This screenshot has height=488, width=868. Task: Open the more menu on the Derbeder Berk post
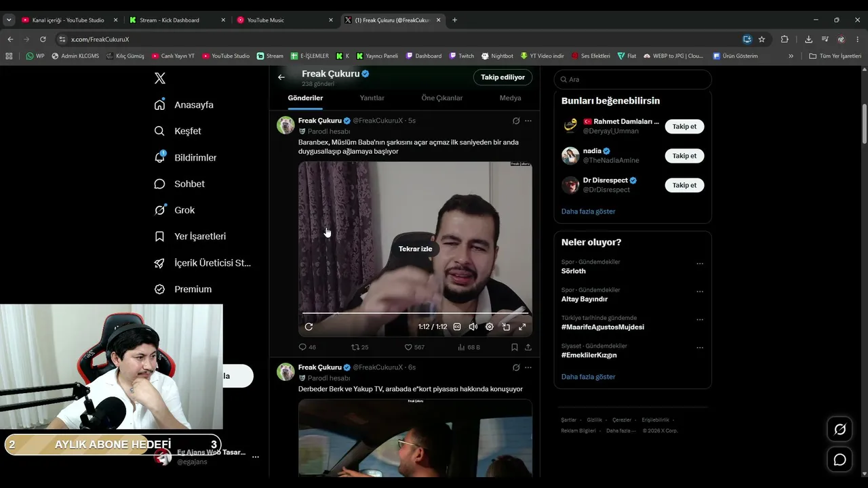(x=528, y=367)
